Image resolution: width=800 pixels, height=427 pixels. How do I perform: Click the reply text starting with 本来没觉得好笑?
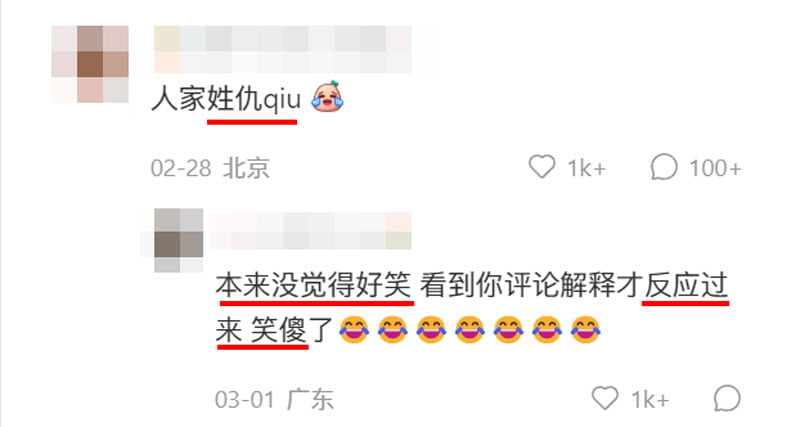[x=472, y=308]
